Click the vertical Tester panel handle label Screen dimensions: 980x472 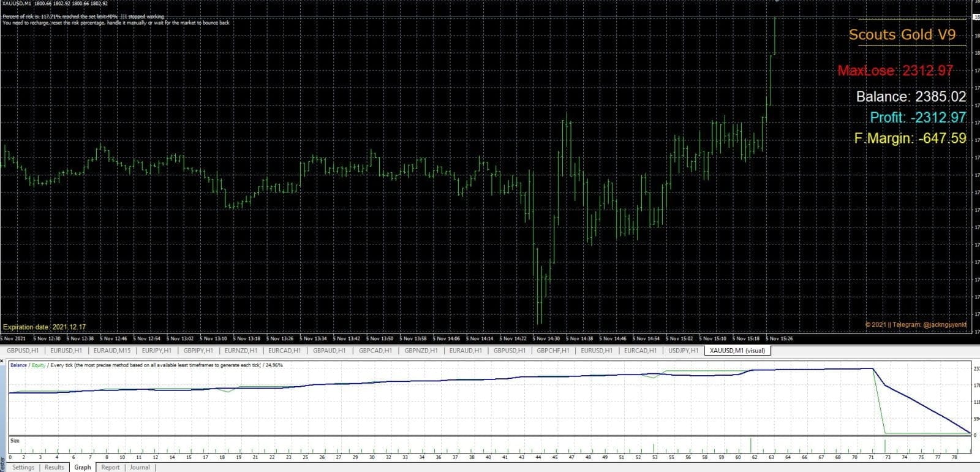2,463
